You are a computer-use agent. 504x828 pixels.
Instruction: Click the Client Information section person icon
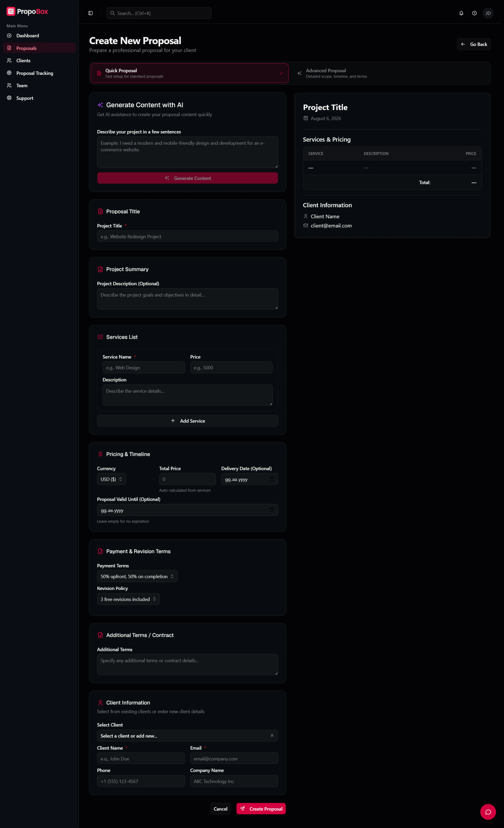100,703
